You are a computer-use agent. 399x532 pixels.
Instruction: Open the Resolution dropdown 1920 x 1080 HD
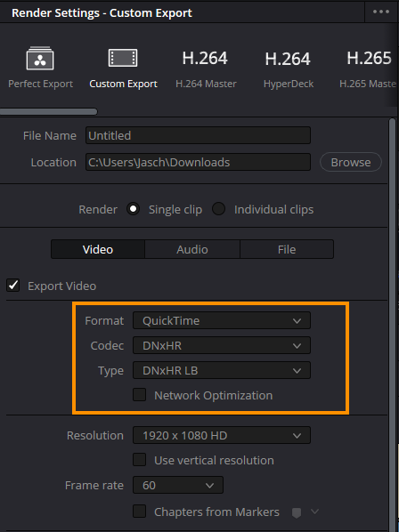coord(222,435)
